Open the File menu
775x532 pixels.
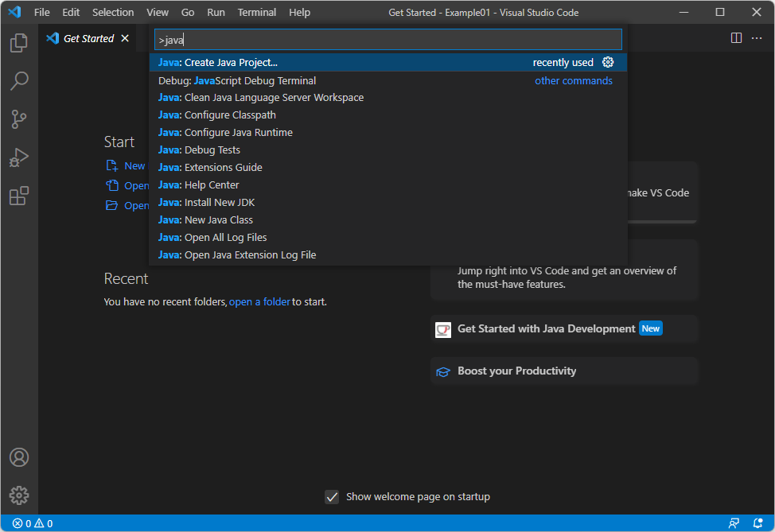[42, 13]
